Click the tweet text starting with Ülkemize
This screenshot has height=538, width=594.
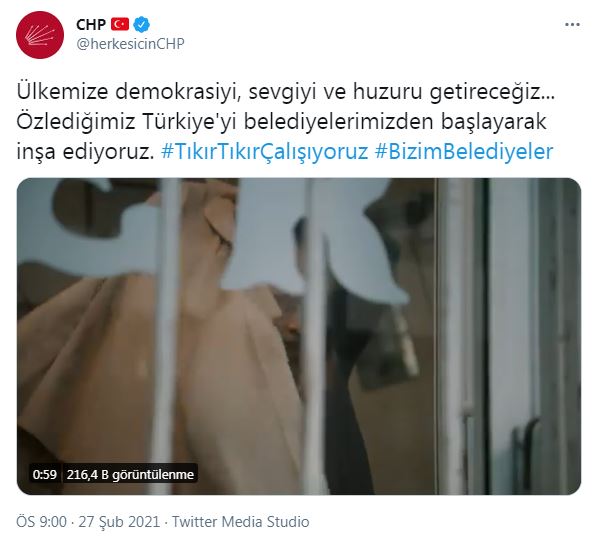(x=285, y=122)
